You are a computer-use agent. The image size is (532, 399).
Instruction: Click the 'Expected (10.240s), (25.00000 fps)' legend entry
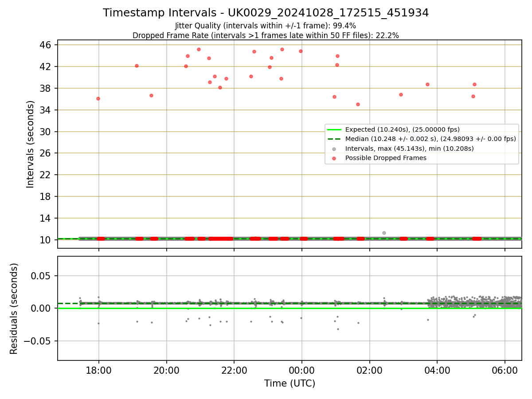point(403,129)
